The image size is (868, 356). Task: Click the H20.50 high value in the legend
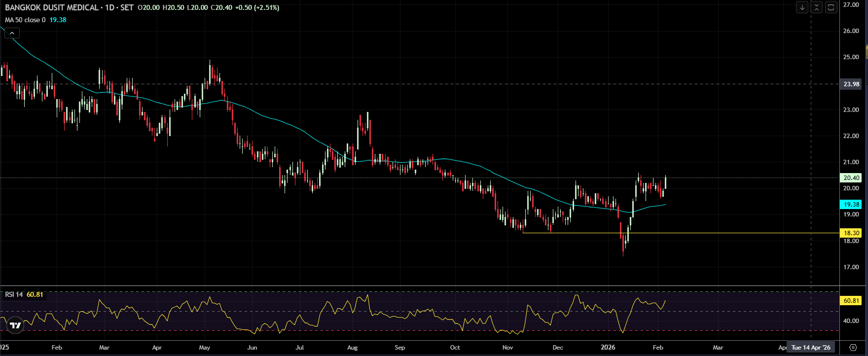173,8
